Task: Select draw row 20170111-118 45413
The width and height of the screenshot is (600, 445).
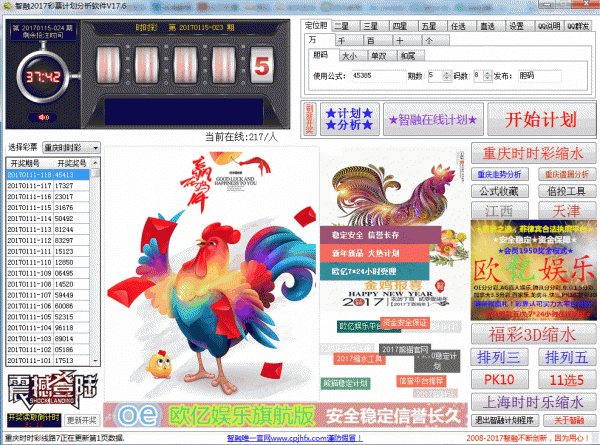Action: (x=48, y=174)
